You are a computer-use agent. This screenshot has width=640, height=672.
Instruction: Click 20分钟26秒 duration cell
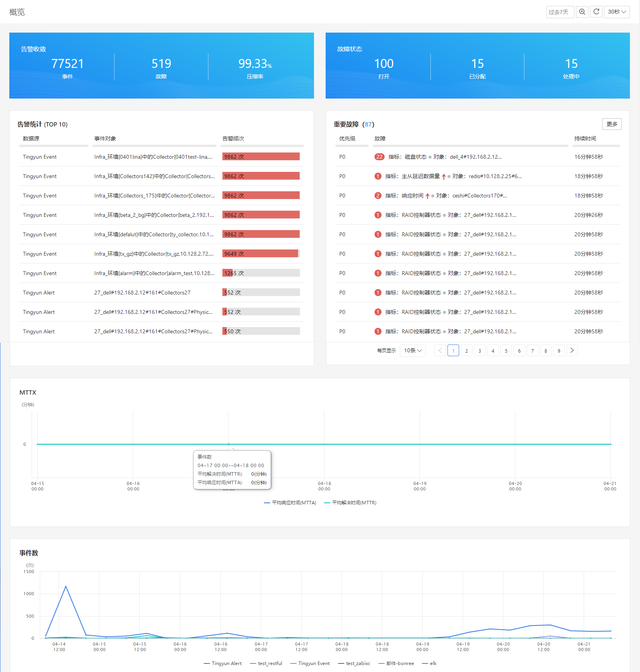[x=589, y=215]
